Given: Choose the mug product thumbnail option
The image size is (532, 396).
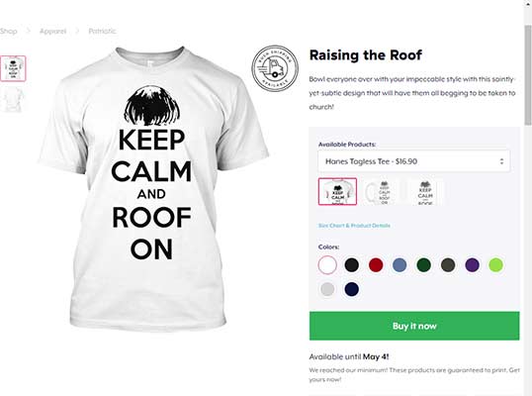Looking at the screenshot, I should tap(381, 191).
